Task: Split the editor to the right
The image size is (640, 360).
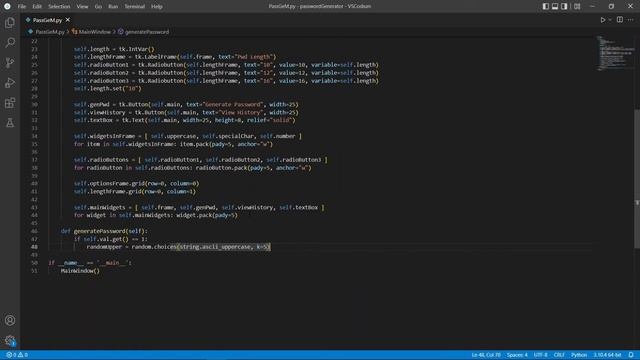Action: [620, 20]
